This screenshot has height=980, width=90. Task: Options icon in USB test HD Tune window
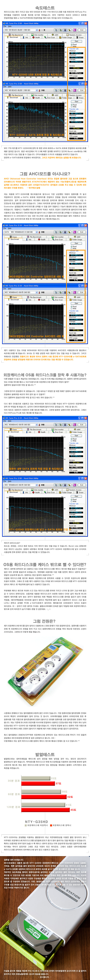click(x=69, y=30)
